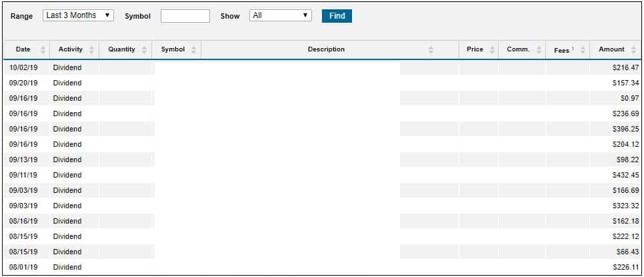Click the sort arrows beside Amount header
The image size is (644, 277).
[633, 50]
